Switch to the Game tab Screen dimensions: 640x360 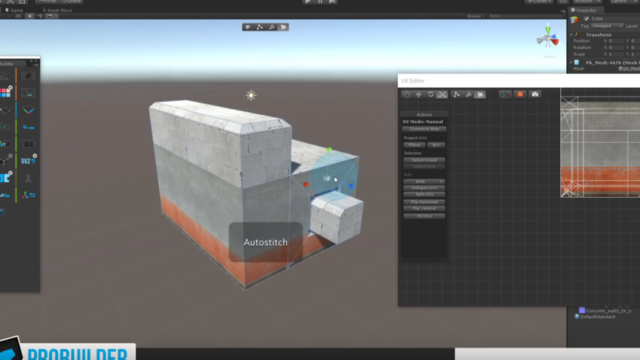(x=14, y=10)
